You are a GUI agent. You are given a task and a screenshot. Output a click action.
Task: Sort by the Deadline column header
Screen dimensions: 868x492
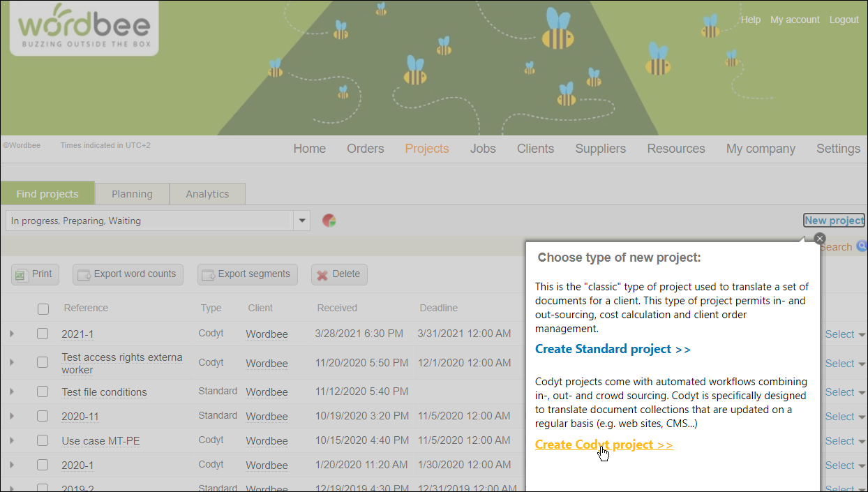click(x=438, y=308)
